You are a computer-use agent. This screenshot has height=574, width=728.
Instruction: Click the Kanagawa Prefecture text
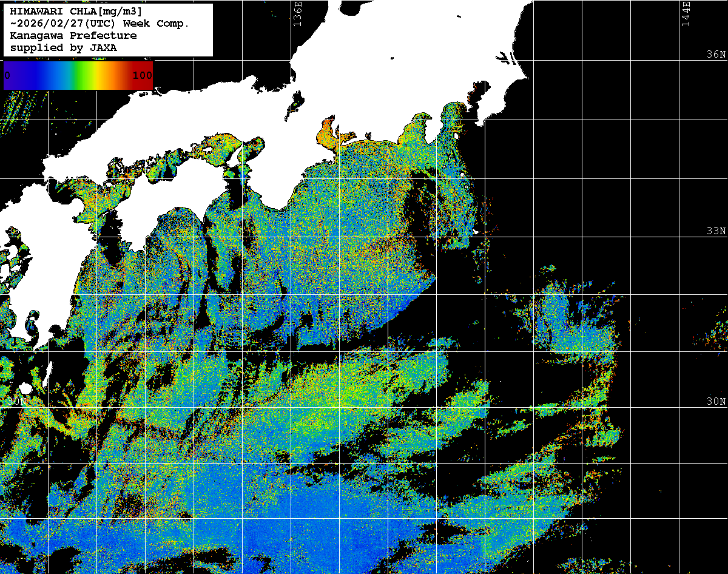pyautogui.click(x=73, y=36)
